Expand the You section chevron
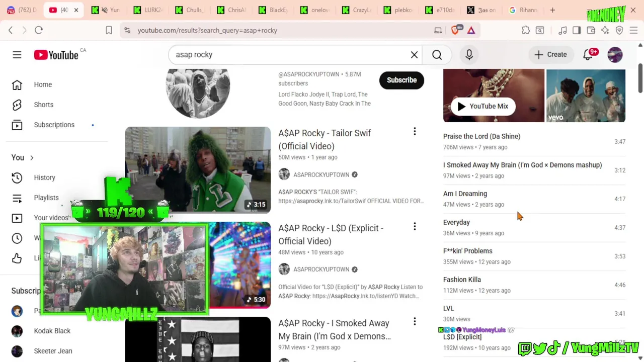Viewport: 644px width, 362px height. [32, 158]
